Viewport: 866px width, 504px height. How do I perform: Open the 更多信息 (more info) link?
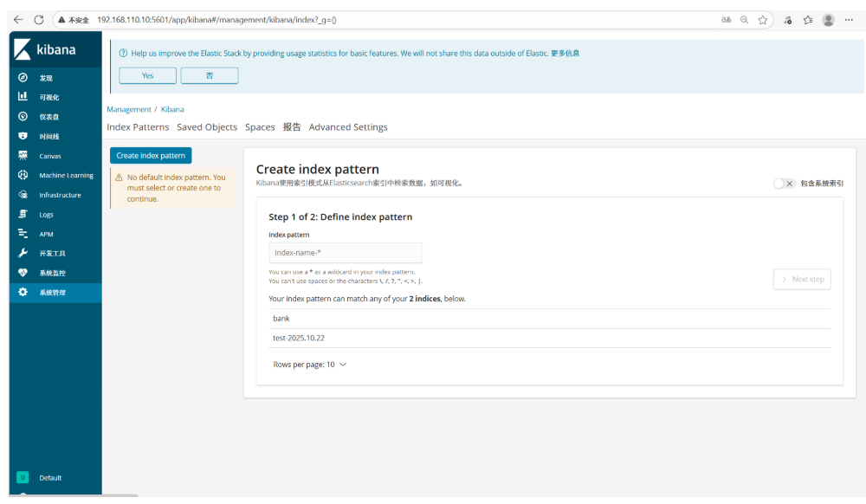click(x=565, y=54)
